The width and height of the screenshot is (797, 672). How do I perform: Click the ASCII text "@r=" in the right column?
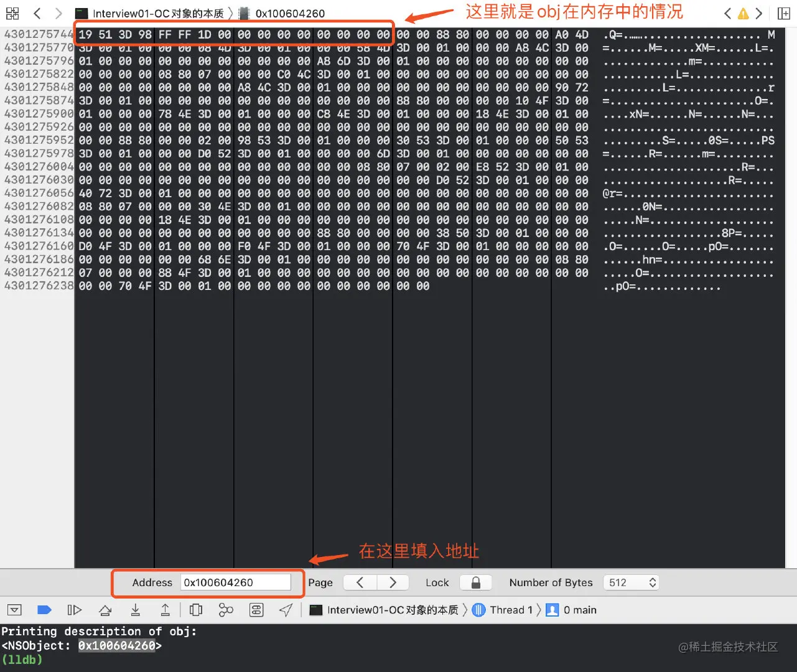pos(612,194)
